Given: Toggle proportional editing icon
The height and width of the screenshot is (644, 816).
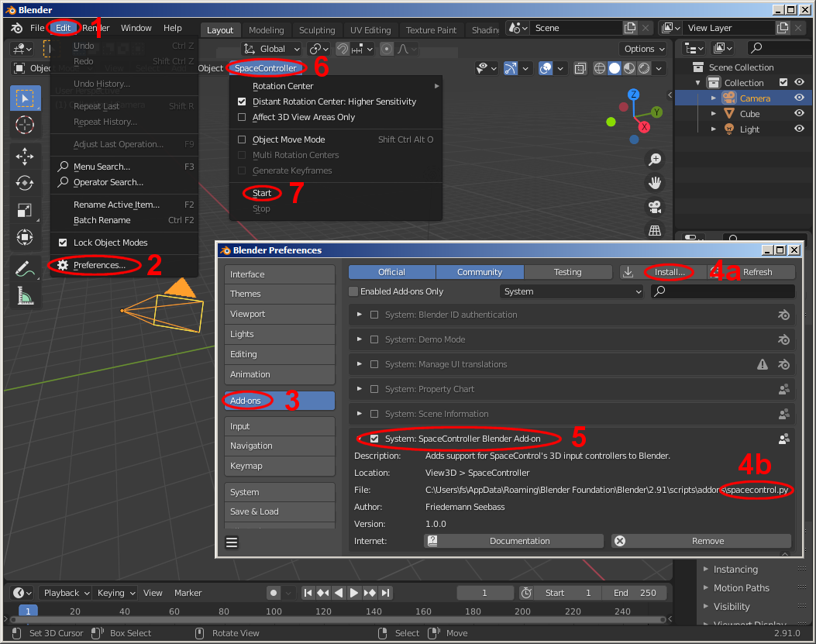Looking at the screenshot, I should [387, 49].
